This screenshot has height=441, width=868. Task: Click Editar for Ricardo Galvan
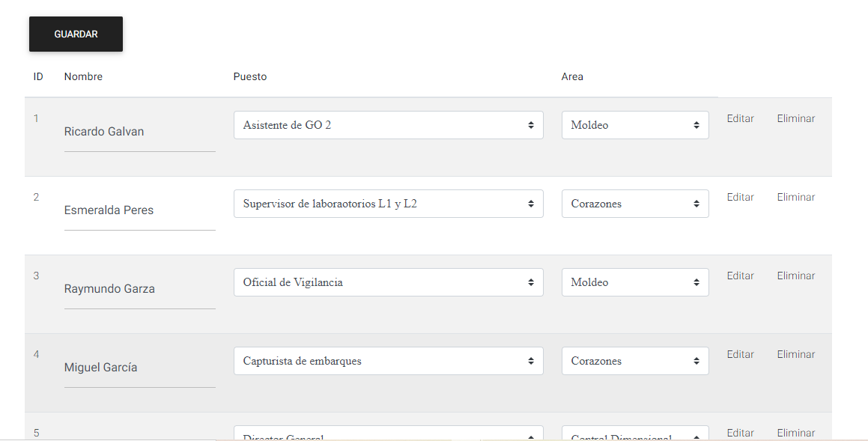(740, 118)
